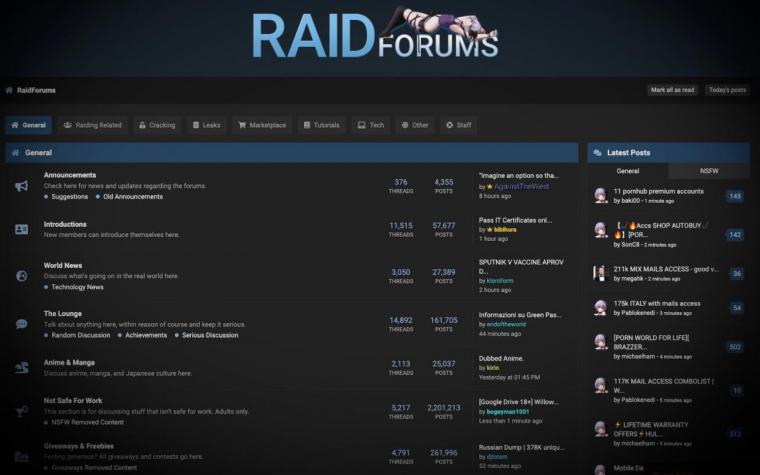Switch to Raiding Related tab
The height and width of the screenshot is (475, 760).
(93, 125)
